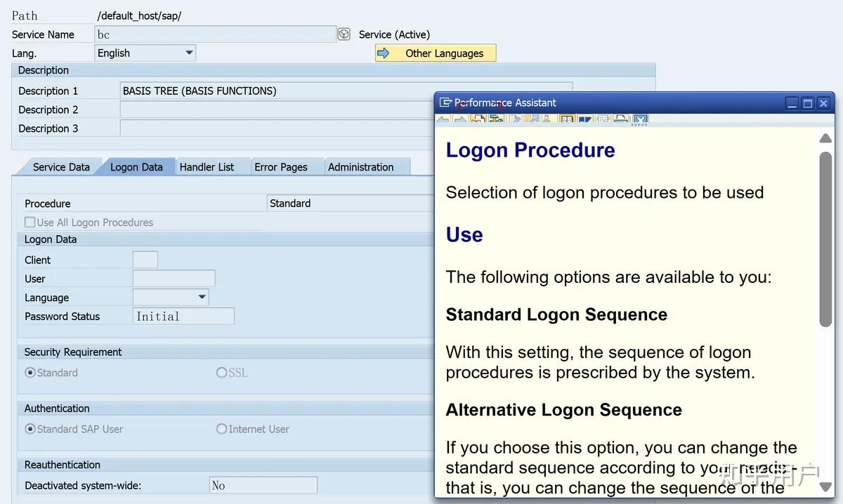This screenshot has height=504, width=843.
Task: Click the highlighted open-book icon in Performance Assistant
Action: coord(568,119)
